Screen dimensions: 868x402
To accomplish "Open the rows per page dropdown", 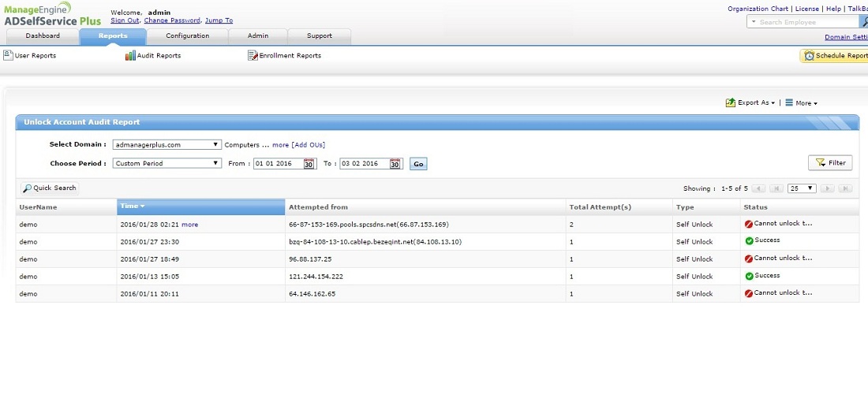I will pyautogui.click(x=803, y=188).
